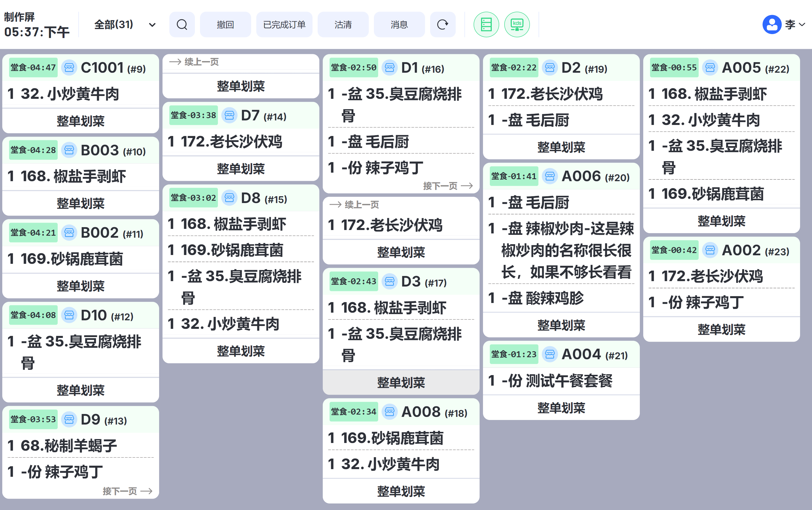This screenshot has height=510, width=812.
Task: Click 整单划菜 on A004 order
Action: (x=561, y=407)
